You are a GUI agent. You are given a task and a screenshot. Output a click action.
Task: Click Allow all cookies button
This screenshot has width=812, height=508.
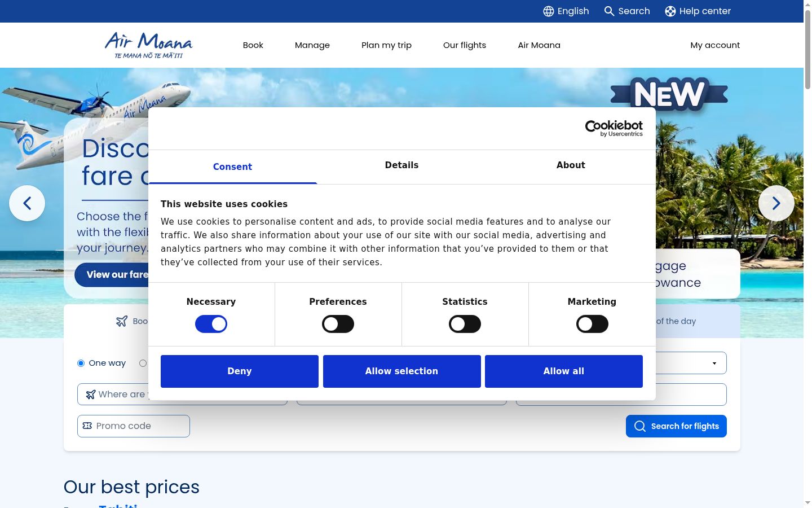(564, 371)
